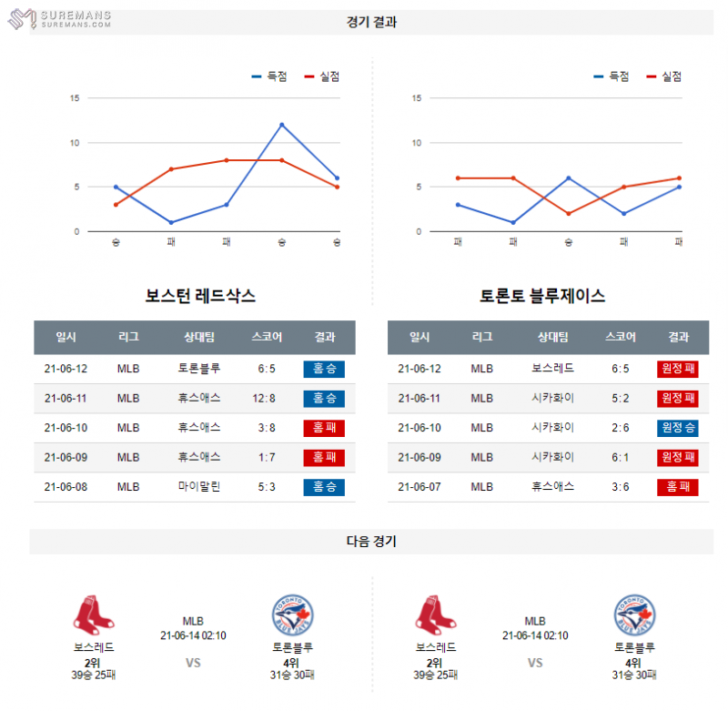Click the 원정승 badge for Toronto's 21-06-10 game
This screenshot has height=711, width=728.
tap(678, 428)
